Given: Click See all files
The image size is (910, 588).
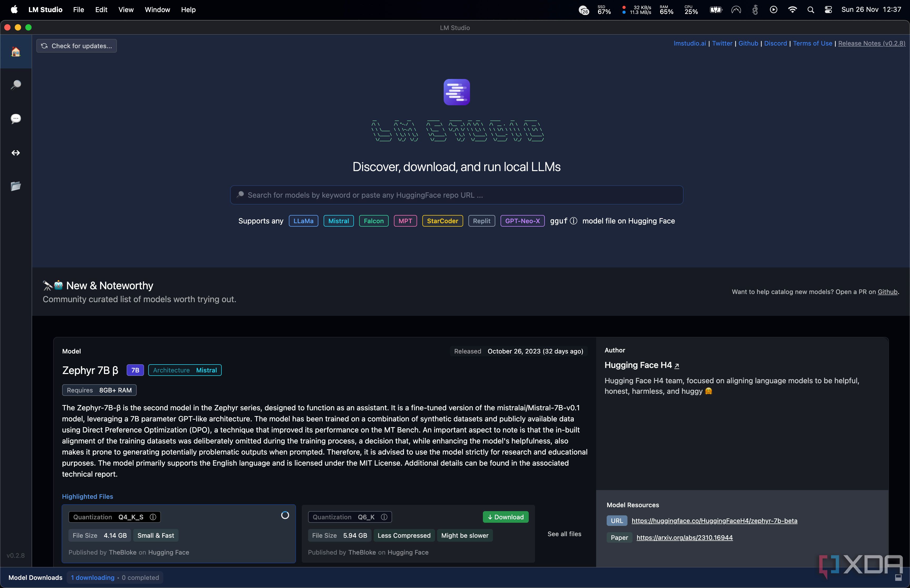Looking at the screenshot, I should 564,534.
